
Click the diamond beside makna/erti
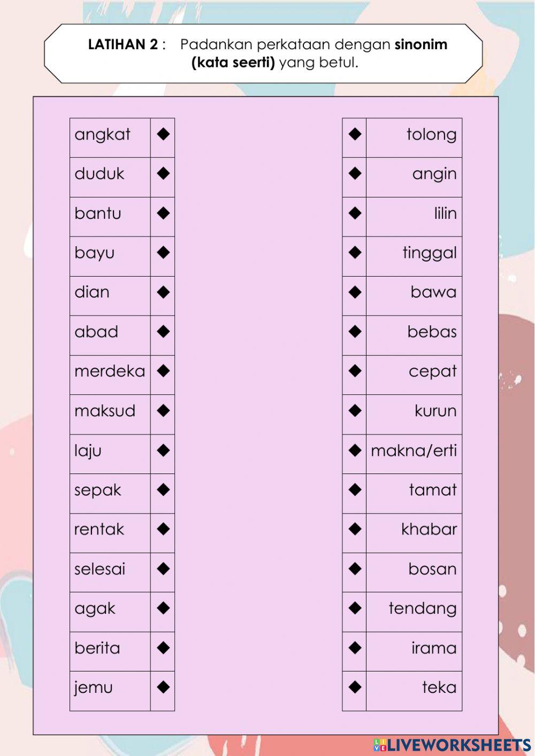click(355, 450)
